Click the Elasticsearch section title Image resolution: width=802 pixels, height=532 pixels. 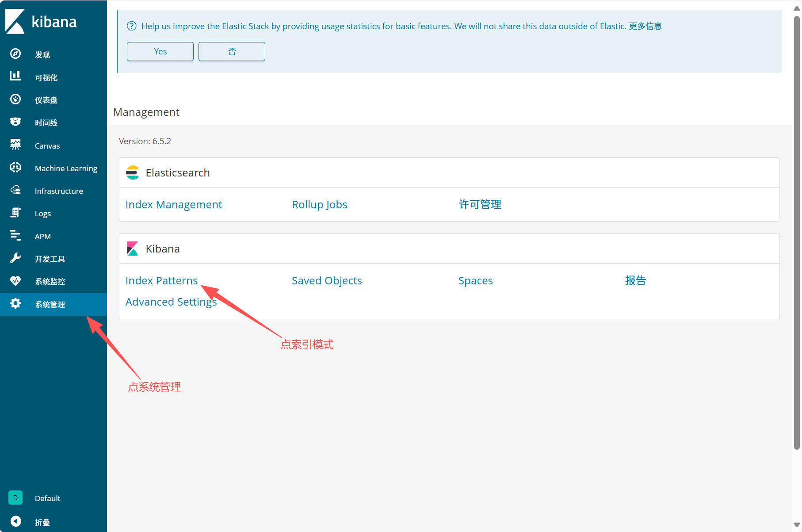178,172
